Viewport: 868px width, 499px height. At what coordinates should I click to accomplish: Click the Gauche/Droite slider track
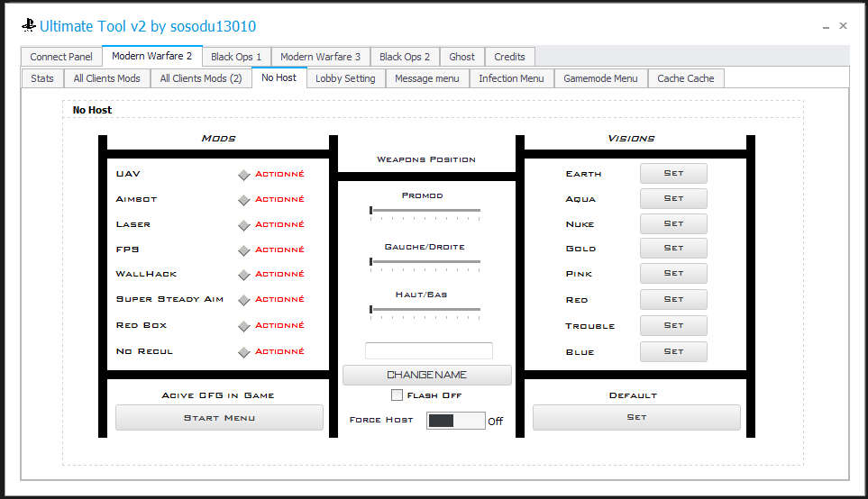[x=425, y=262]
